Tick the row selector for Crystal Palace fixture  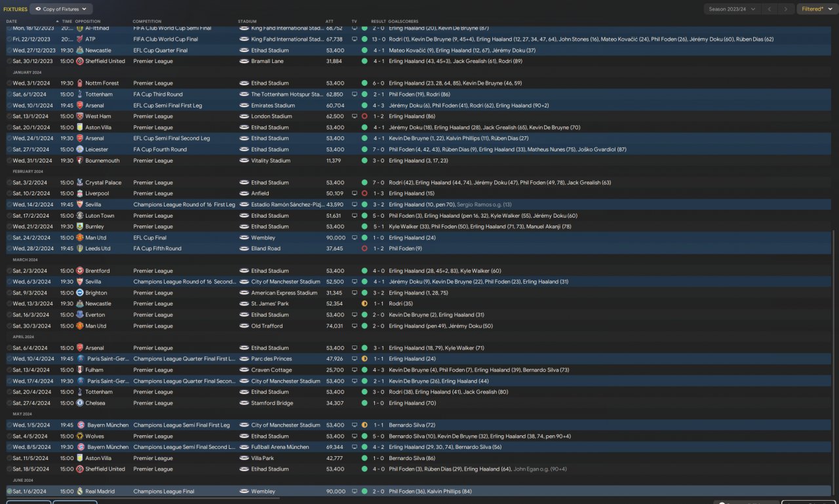[x=9, y=183]
